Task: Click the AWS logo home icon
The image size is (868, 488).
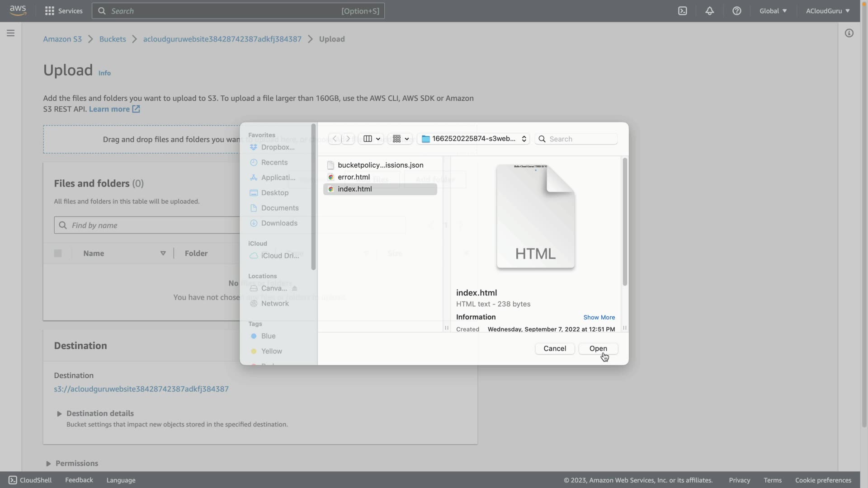Action: coord(18,10)
